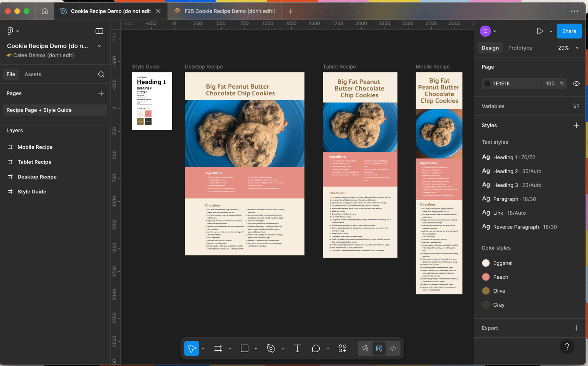
Task: Open the zoom level dropdown 20%
Action: pyautogui.click(x=568, y=48)
